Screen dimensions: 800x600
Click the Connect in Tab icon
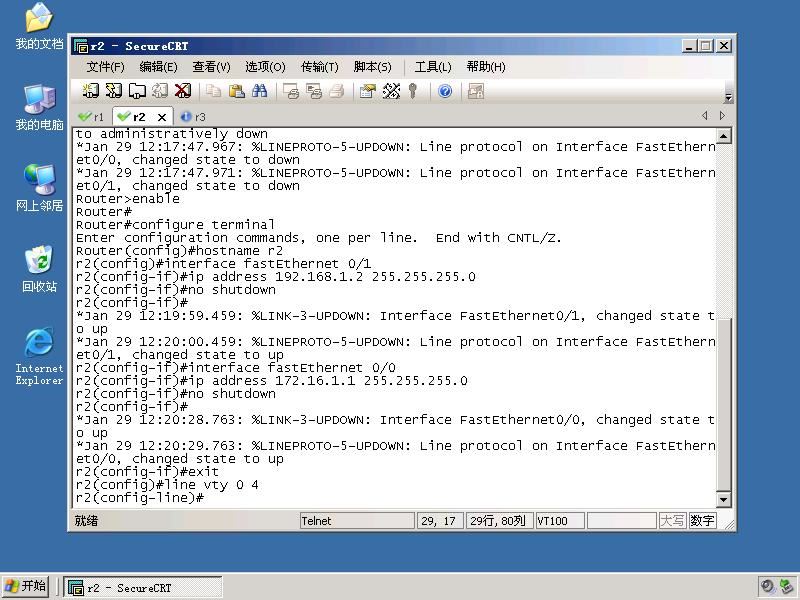[x=137, y=91]
